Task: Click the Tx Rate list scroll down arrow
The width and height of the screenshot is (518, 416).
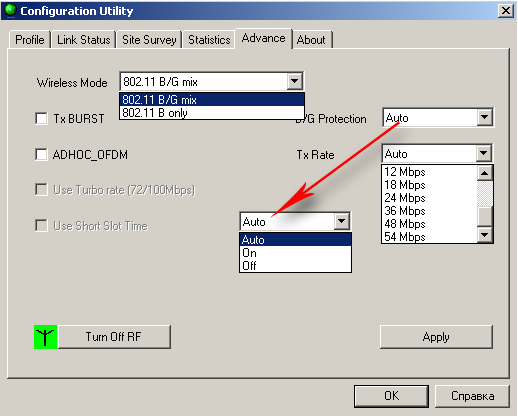Action: click(485, 235)
